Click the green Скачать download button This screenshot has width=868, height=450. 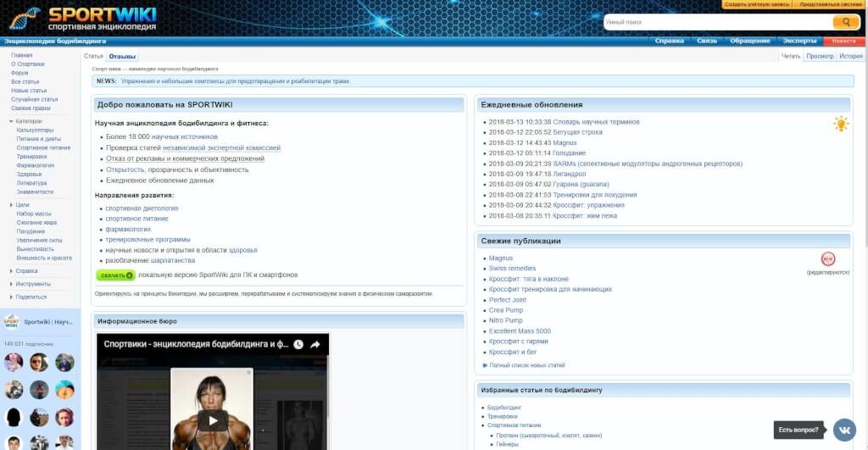pos(115,275)
